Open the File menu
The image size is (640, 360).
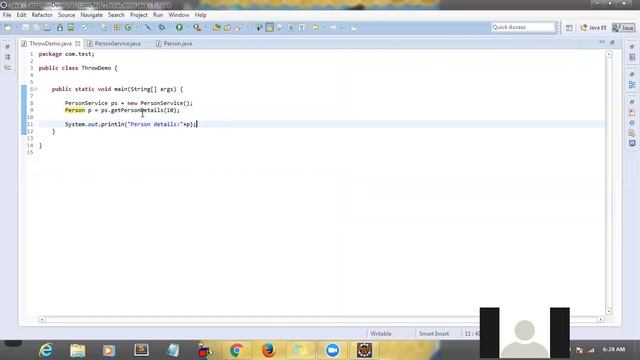[x=7, y=15]
